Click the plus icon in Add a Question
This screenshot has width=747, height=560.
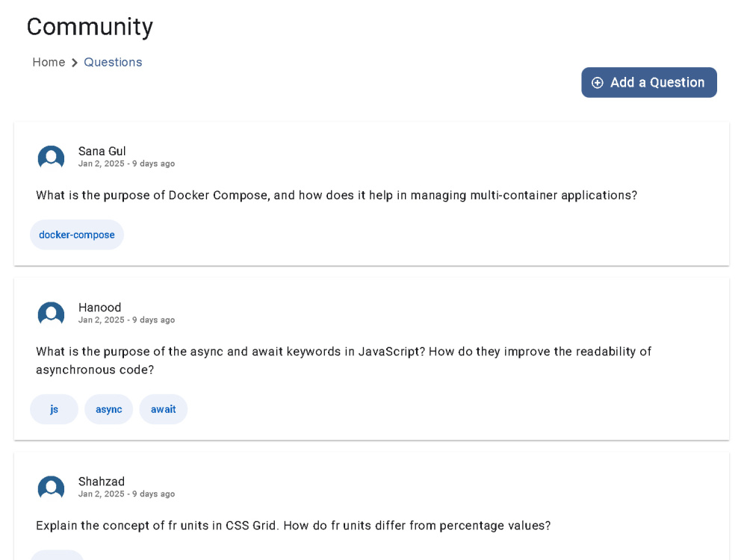point(597,83)
